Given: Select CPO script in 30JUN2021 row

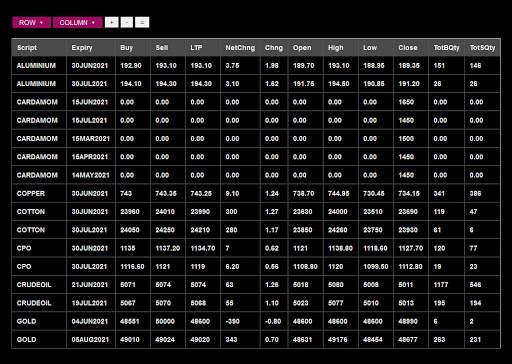Looking at the screenshot, I should point(24,248).
